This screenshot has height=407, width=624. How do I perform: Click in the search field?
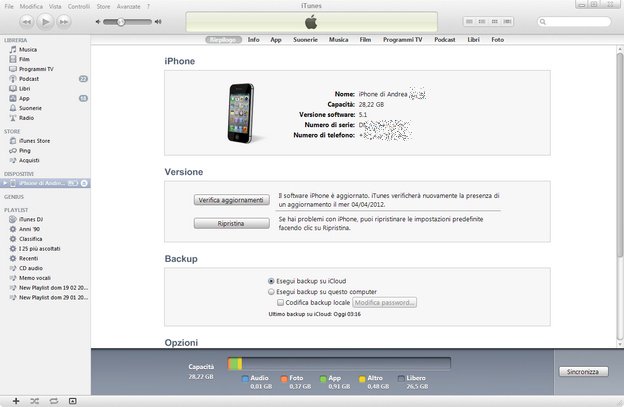click(x=574, y=21)
